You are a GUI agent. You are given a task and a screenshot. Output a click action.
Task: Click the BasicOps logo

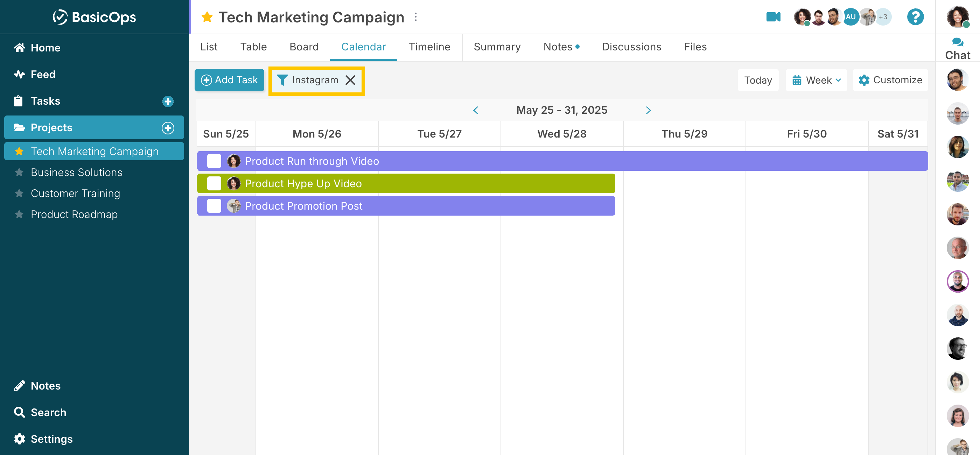[94, 17]
